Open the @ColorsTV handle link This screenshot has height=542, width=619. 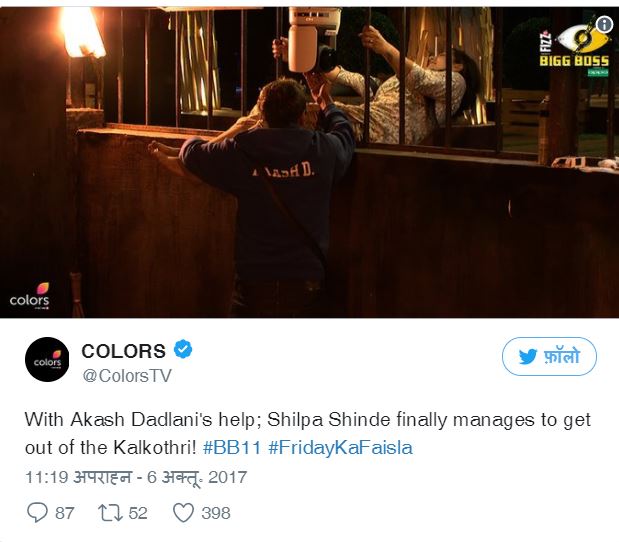(127, 376)
